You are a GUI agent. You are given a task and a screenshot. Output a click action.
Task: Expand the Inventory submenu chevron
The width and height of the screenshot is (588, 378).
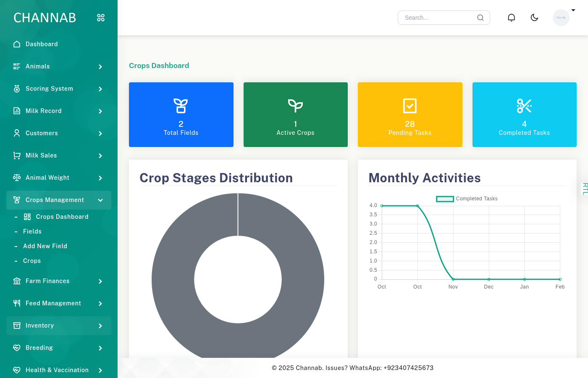[x=100, y=325]
